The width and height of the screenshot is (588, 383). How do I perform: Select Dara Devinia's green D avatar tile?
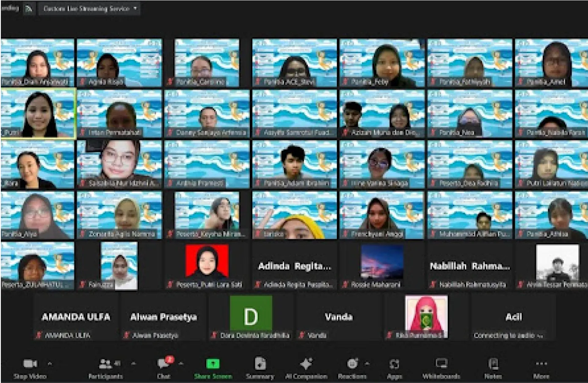point(251,316)
